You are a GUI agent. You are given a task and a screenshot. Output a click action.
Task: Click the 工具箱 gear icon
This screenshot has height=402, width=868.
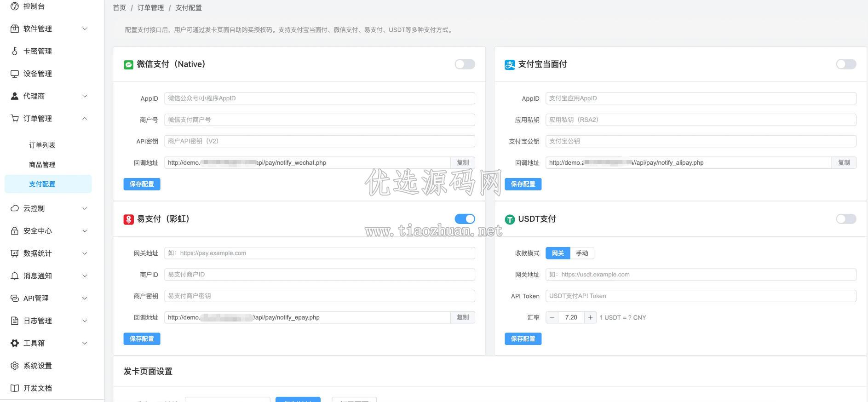(15, 343)
